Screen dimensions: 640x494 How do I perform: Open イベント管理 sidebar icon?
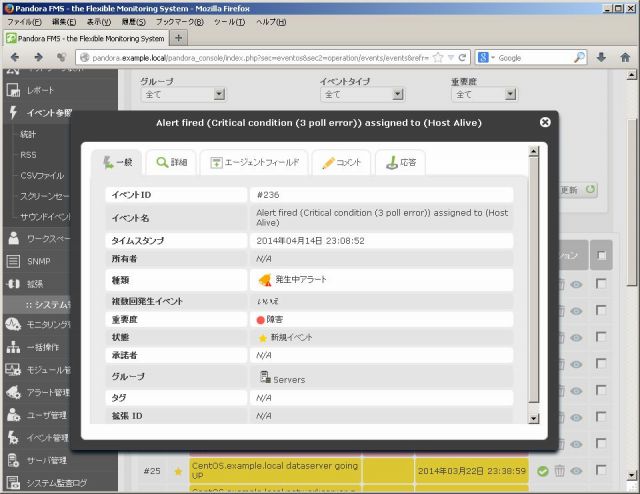(x=13, y=438)
